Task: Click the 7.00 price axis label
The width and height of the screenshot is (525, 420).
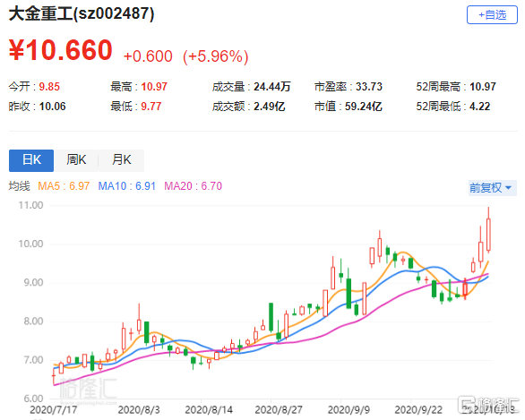Action: point(33,360)
